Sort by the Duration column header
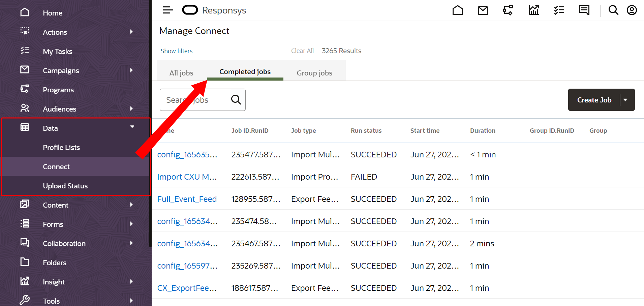 coord(483,131)
